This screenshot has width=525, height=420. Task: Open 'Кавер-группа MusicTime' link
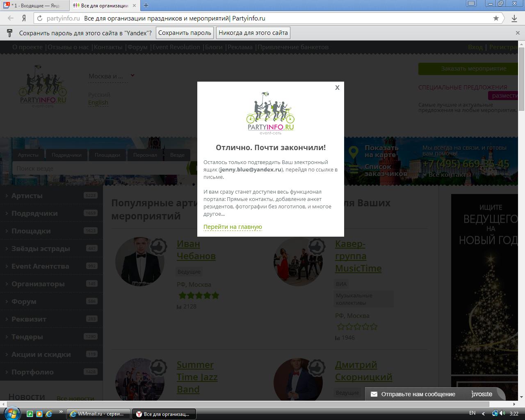358,256
